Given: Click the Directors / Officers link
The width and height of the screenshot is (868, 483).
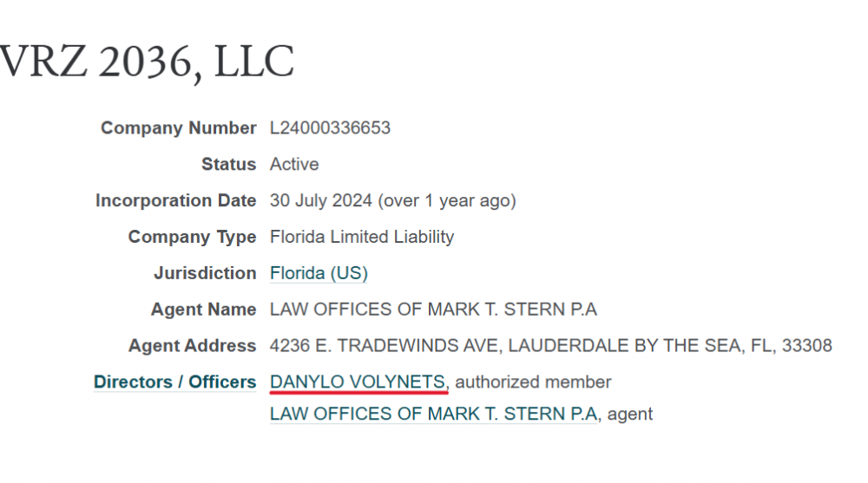Looking at the screenshot, I should [174, 382].
